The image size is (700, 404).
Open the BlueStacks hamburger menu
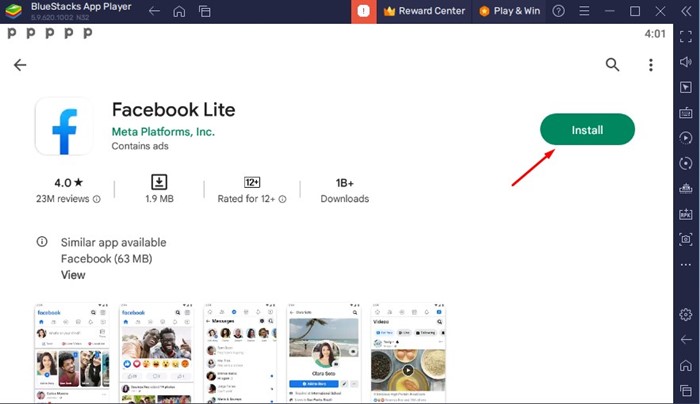pos(584,11)
